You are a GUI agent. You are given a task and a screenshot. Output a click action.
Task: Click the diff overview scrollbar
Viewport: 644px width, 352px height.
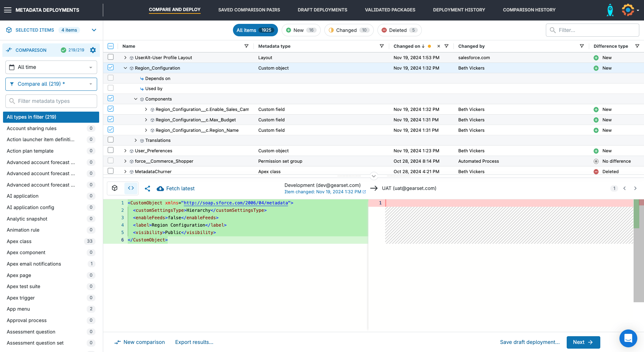point(638,250)
